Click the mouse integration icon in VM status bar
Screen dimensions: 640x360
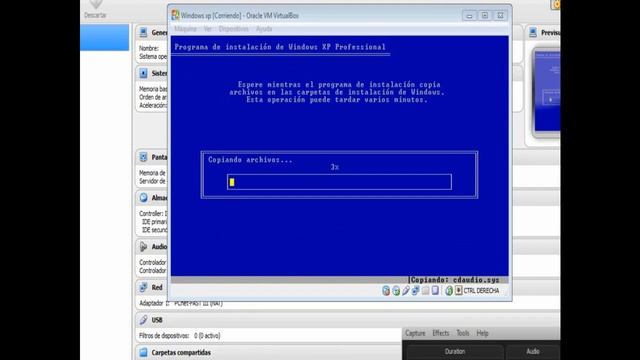pos(449,291)
